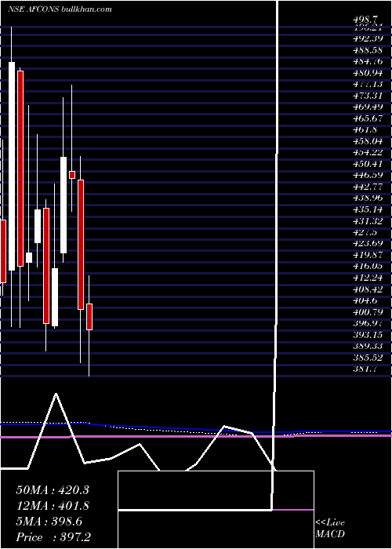Click the 492.39 price axis label
Viewport: 392px width, 549px height.
click(368, 38)
